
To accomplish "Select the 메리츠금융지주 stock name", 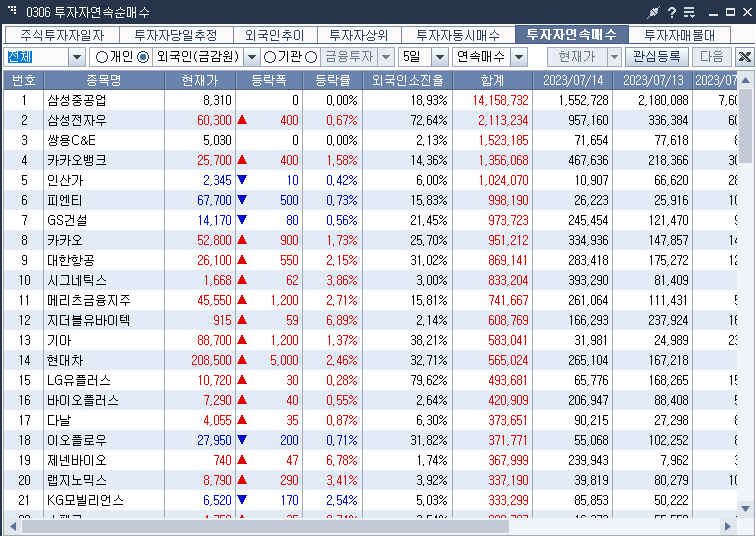I will (88, 300).
